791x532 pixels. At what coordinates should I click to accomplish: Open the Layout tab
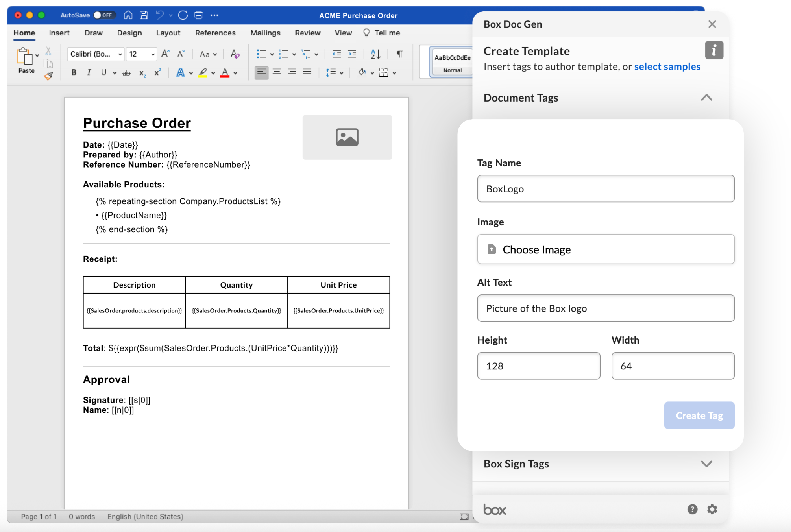[168, 33]
